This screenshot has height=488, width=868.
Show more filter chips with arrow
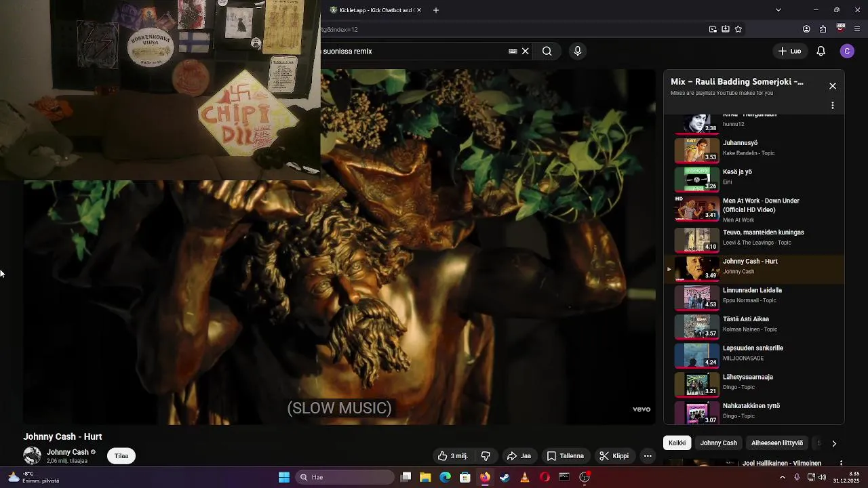coord(834,443)
